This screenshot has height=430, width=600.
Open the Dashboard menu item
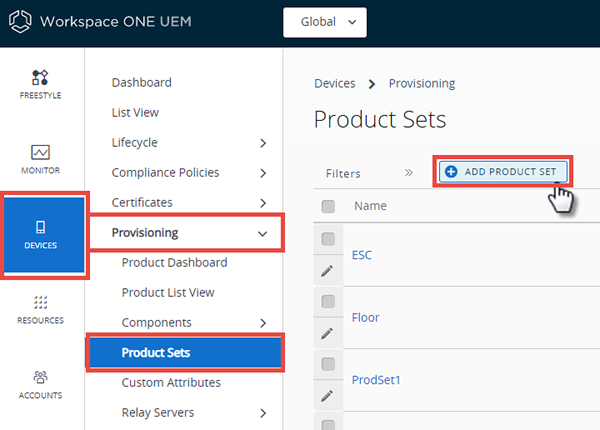tap(142, 83)
